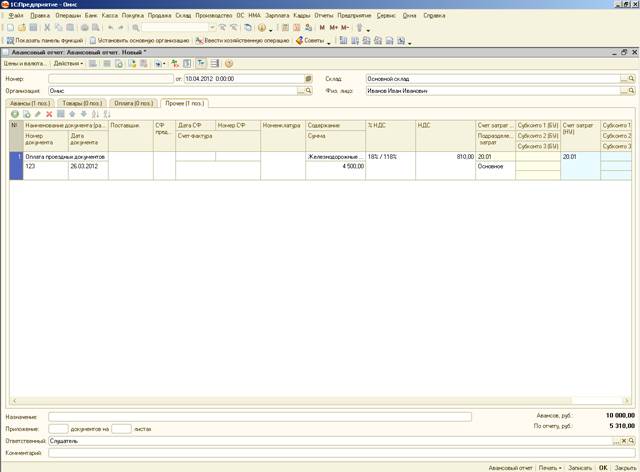Switch to the Авансы (1 поз.) tab
640x472 pixels.
[x=30, y=102]
